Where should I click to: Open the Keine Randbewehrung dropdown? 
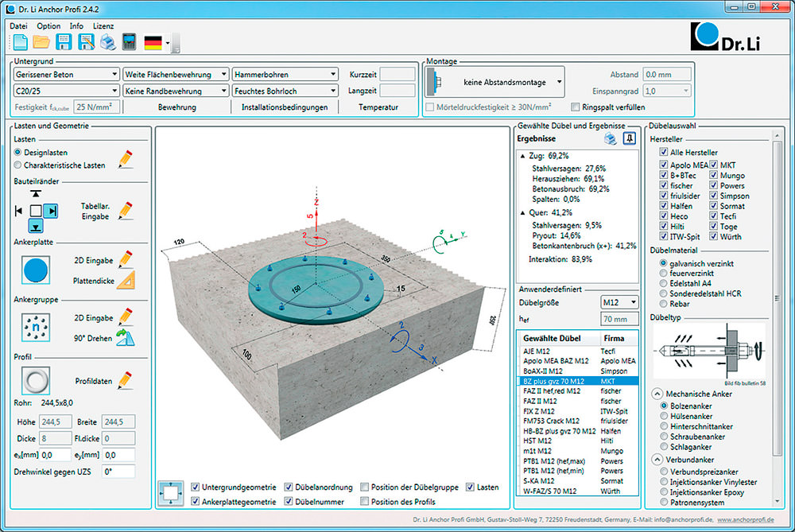pyautogui.click(x=176, y=91)
